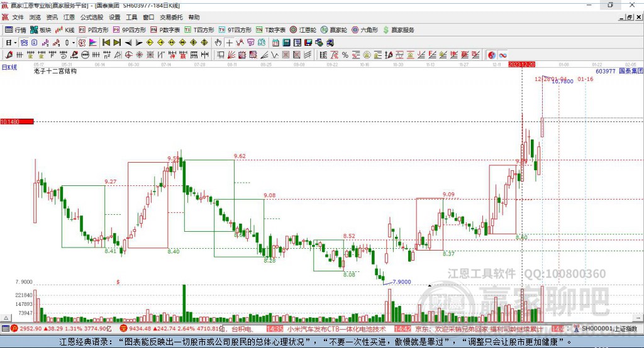The height and width of the screenshot is (348, 644).
Task: Toggle the highlighted 权 adjustment icon
Action: 82,43
